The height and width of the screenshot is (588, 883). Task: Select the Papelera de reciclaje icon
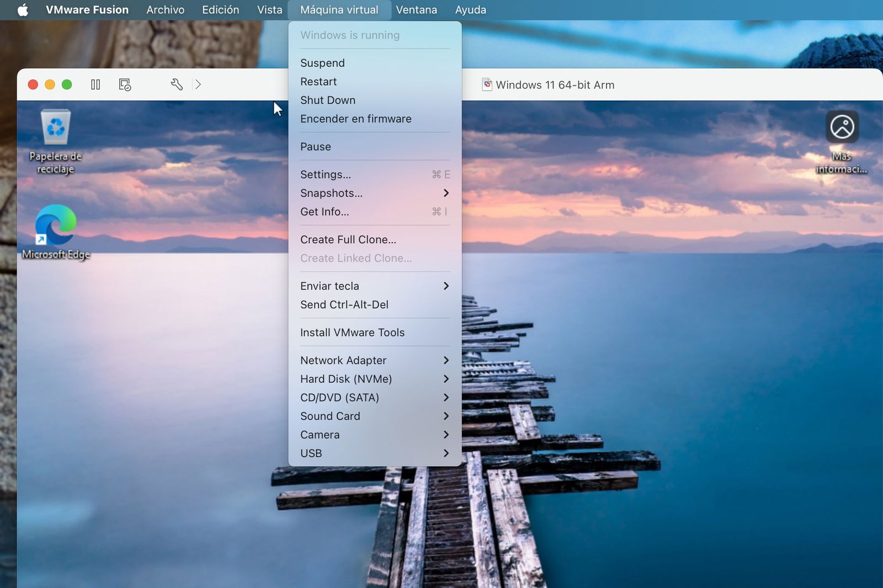55,142
